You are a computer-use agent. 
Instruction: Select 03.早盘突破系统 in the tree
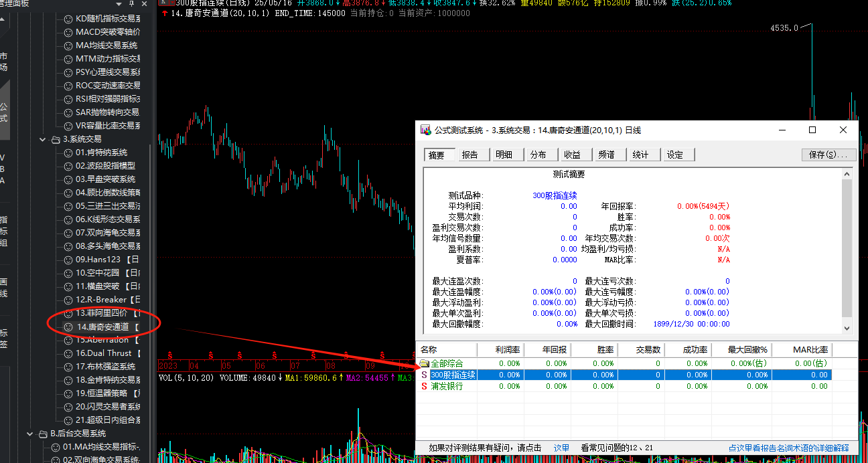coord(105,179)
